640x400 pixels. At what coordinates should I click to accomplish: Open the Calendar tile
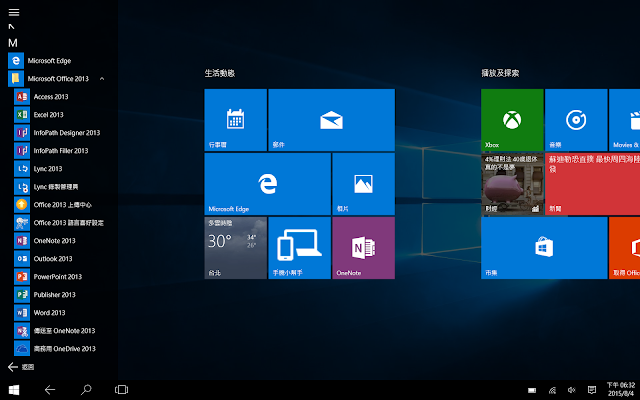tap(236, 120)
